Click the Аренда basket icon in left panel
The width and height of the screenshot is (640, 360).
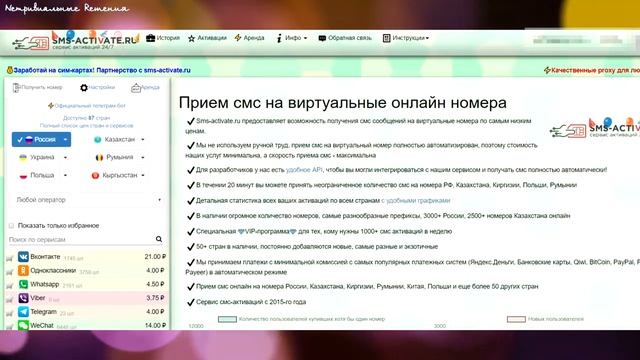(136, 88)
